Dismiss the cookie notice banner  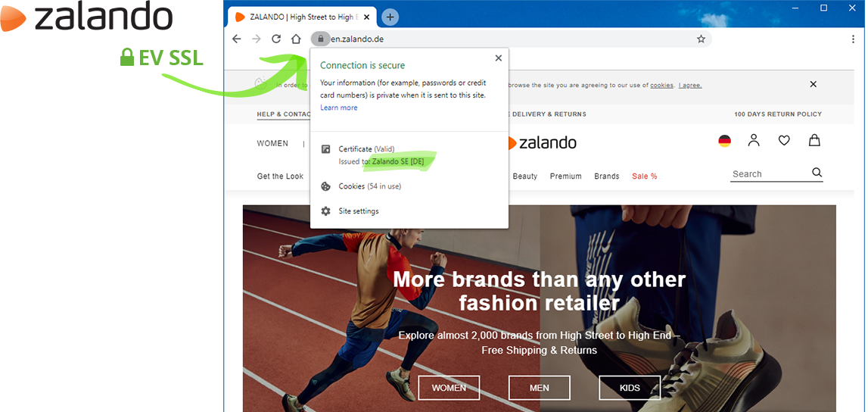[814, 84]
